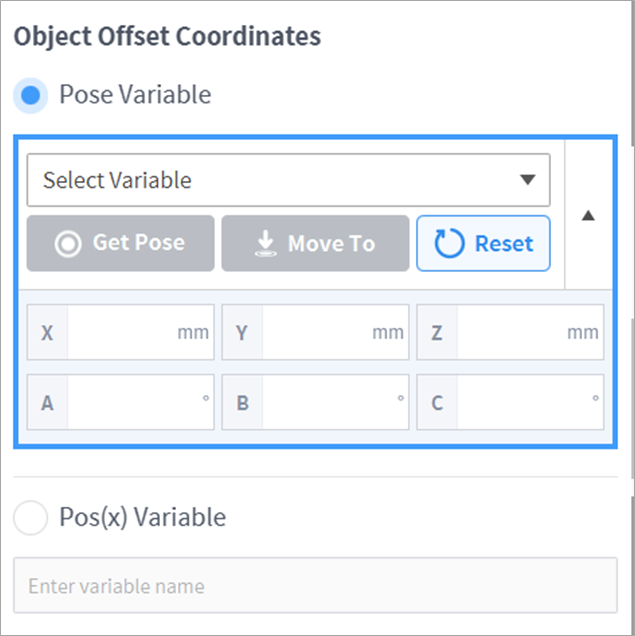Click the Pose Variable label text
This screenshot has height=636, width=635.
point(135,95)
